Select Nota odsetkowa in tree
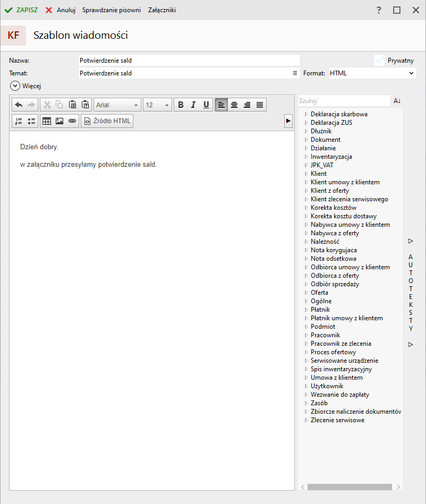This screenshot has width=426, height=504. [334, 259]
